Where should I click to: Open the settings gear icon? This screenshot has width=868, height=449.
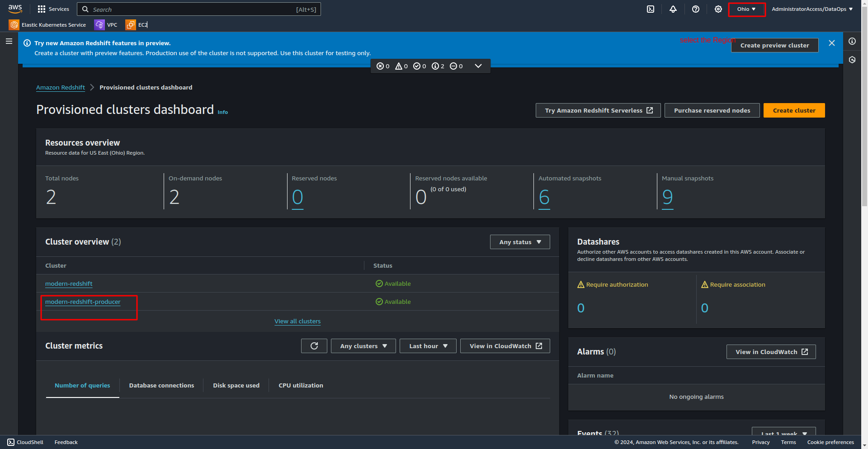[718, 9]
